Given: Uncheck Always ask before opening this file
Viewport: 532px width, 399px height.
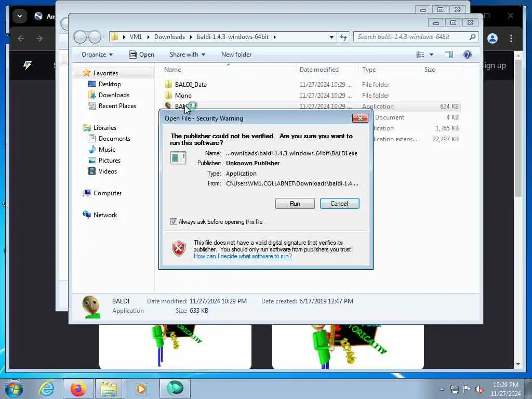Looking at the screenshot, I should click(x=174, y=221).
